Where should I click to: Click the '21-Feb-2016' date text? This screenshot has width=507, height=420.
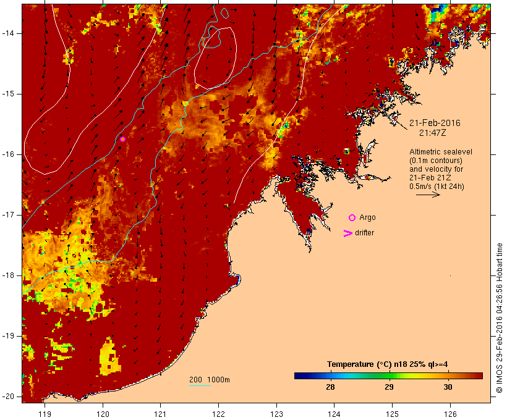[435, 123]
